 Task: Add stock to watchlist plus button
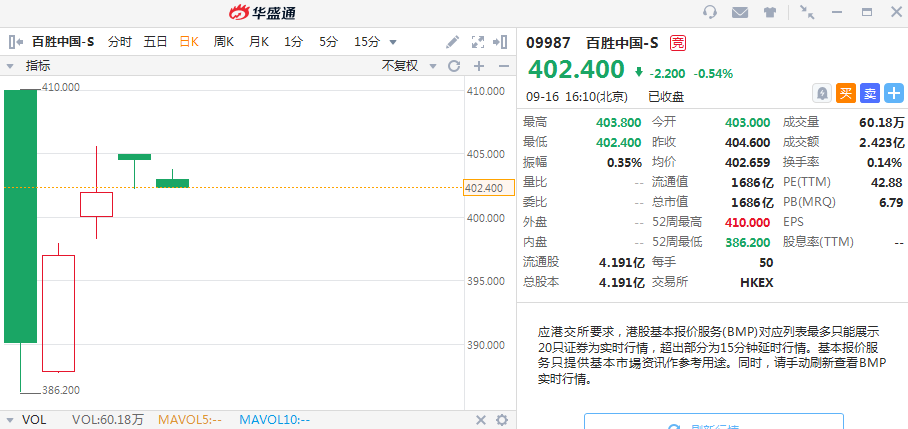point(894,93)
